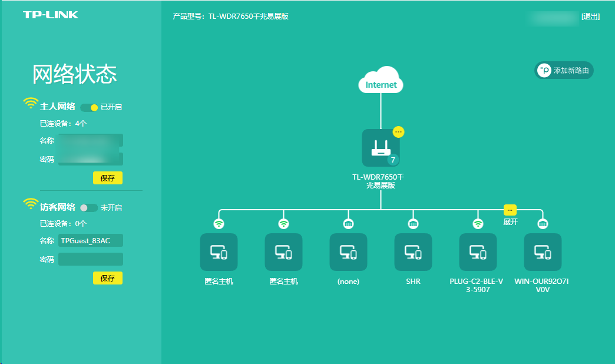Select the WIN-OUR92O7IV0V device icon

(x=543, y=252)
